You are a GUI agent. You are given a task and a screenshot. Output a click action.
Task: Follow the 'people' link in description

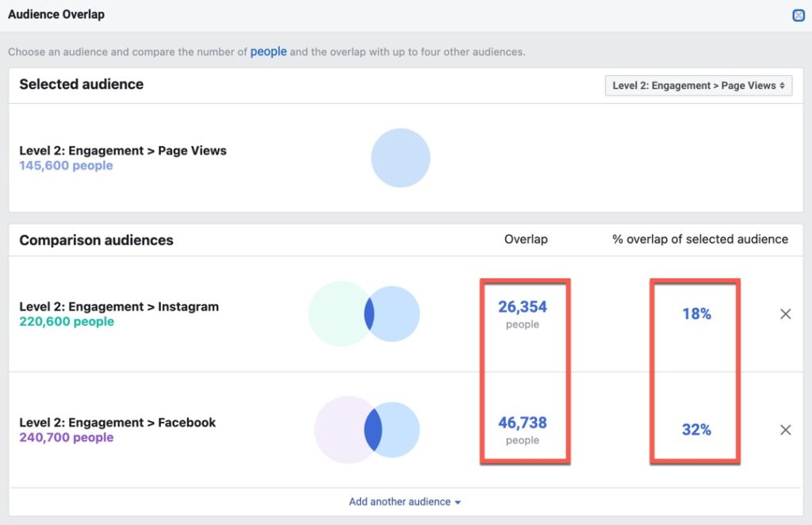(x=268, y=52)
